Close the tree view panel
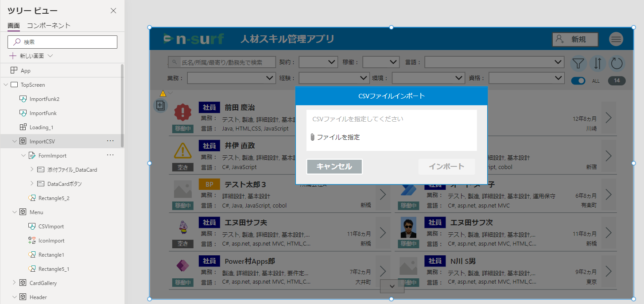644x304 pixels. click(113, 11)
